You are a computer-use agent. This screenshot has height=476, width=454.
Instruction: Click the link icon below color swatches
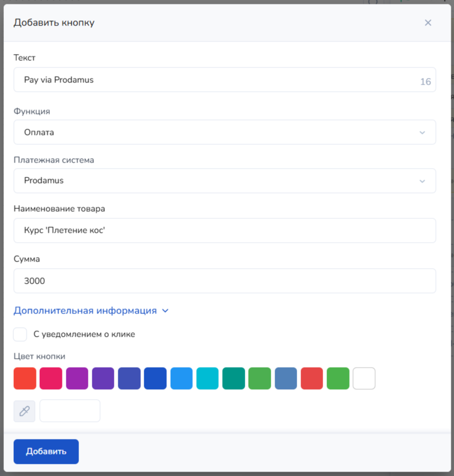pos(24,411)
